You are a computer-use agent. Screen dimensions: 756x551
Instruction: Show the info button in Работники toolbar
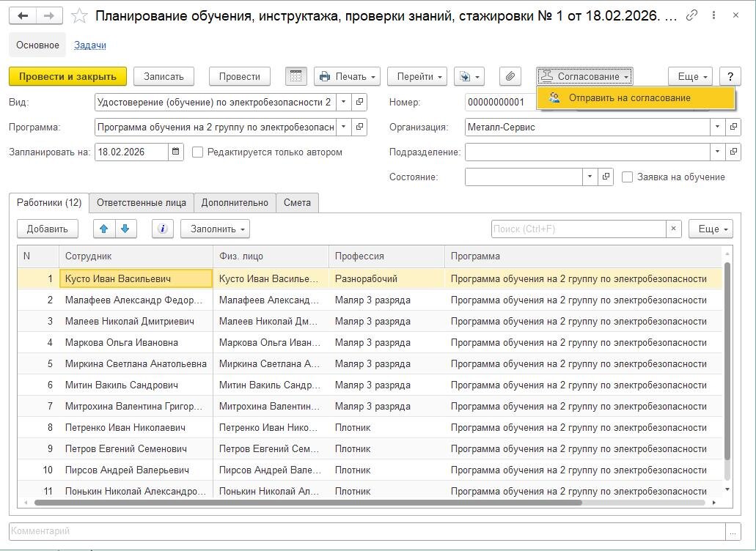click(163, 229)
